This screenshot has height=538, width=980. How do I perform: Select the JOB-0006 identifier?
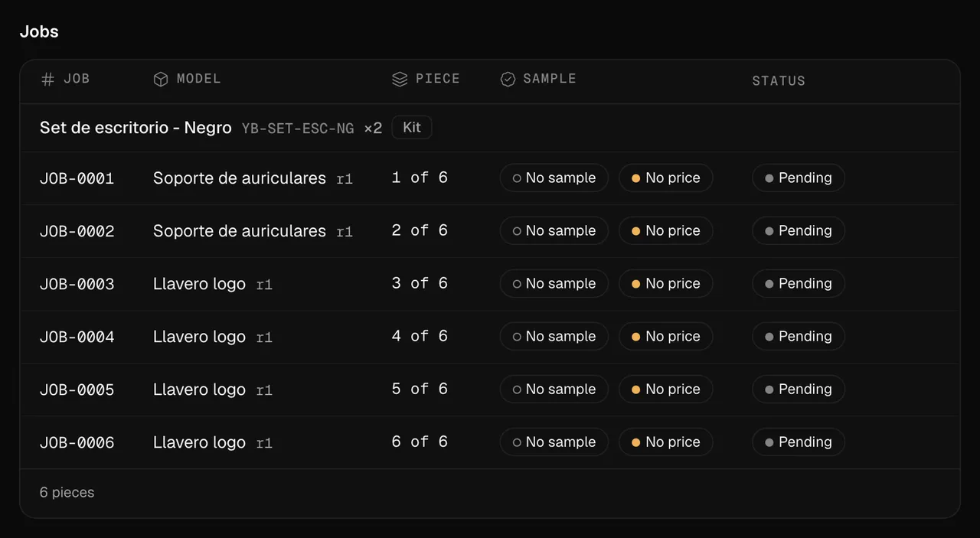pyautogui.click(x=77, y=442)
